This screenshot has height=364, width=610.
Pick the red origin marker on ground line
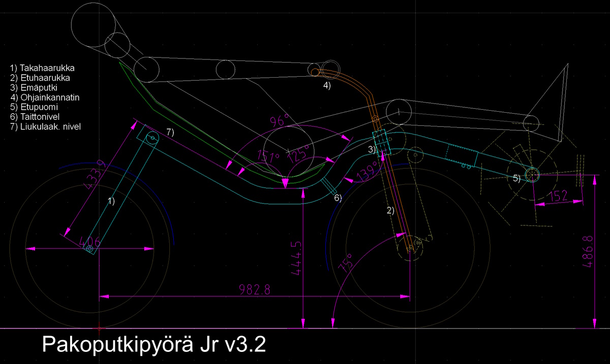(99, 329)
